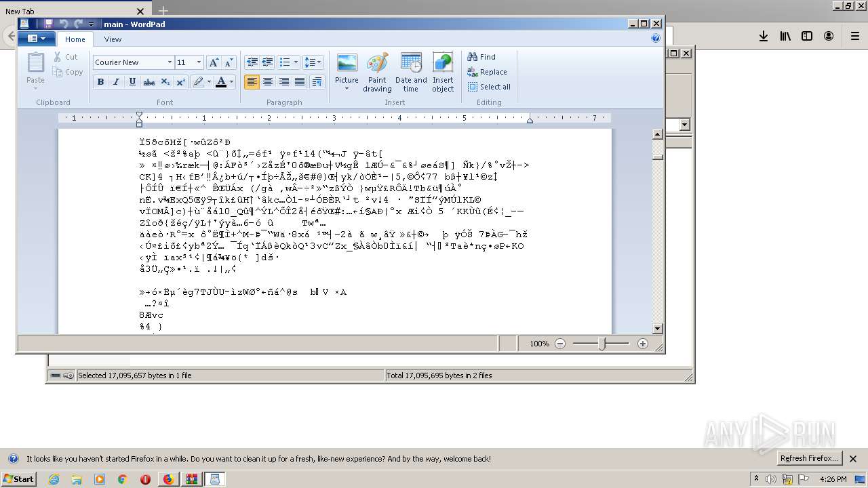Insert a Picture
Viewport: 868px width, 488px height.
(347, 67)
